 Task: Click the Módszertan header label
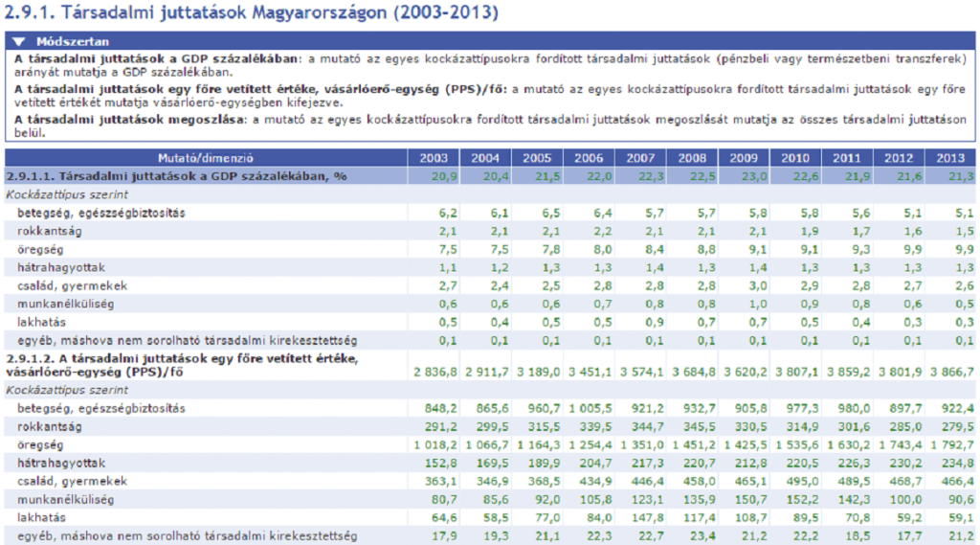(x=73, y=42)
